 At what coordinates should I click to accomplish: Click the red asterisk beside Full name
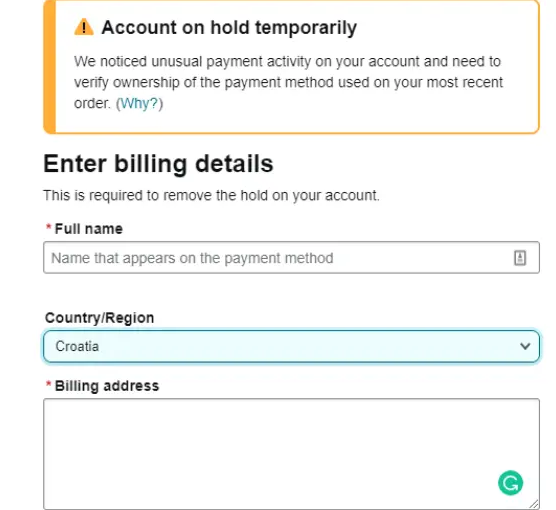click(x=49, y=227)
